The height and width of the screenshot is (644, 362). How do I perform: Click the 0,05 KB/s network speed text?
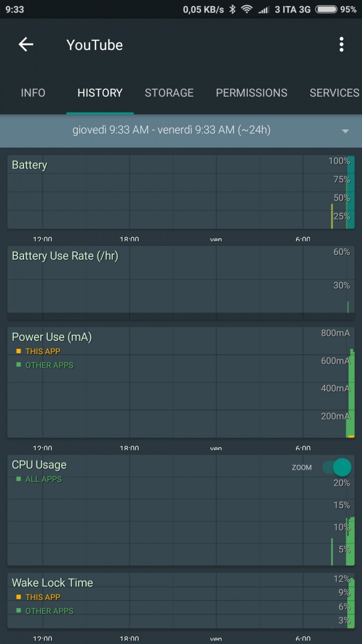coord(203,9)
